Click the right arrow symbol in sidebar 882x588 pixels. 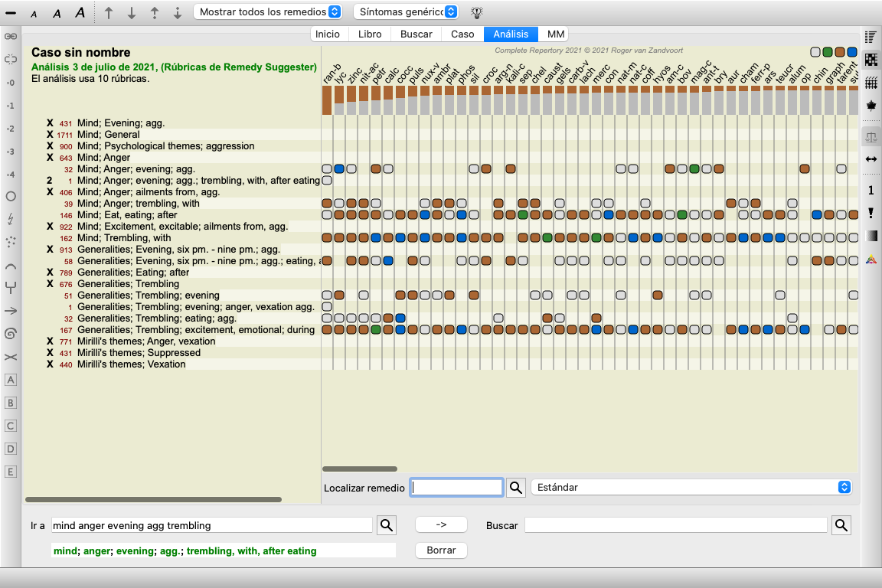[11, 311]
